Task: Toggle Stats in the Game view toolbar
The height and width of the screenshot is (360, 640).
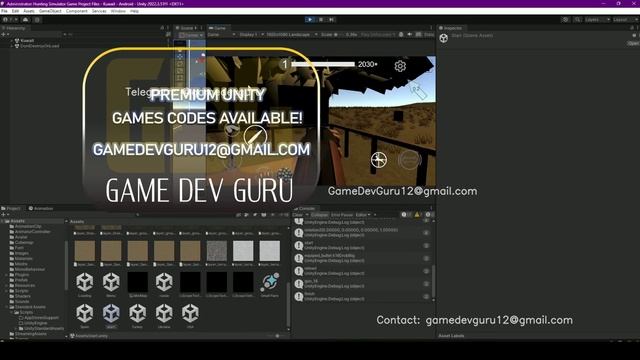Action: (429, 35)
